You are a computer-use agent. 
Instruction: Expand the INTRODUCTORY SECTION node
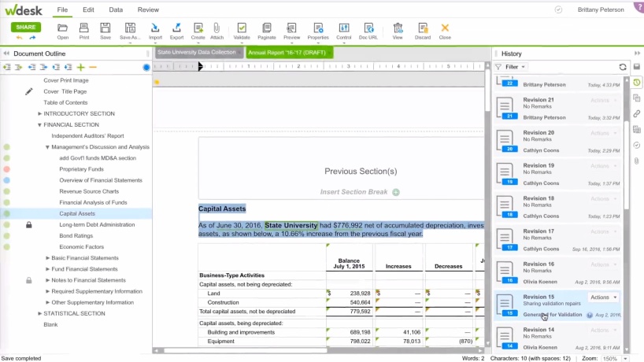[x=40, y=113]
